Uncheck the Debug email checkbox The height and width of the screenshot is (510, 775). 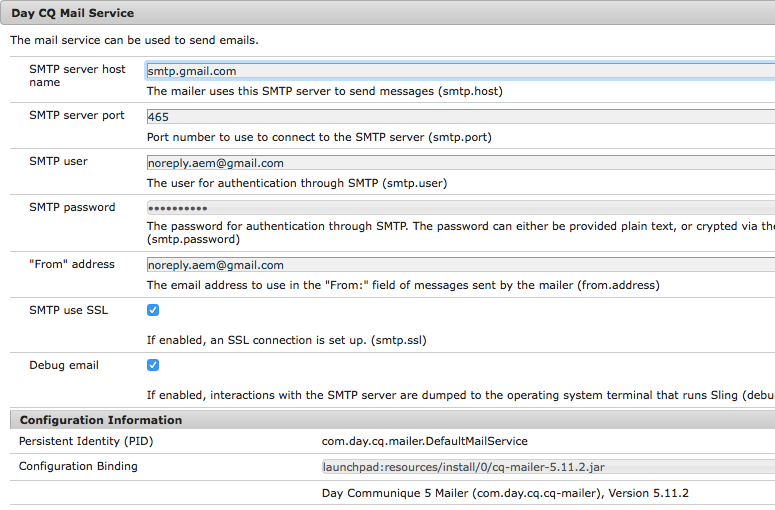(153, 365)
